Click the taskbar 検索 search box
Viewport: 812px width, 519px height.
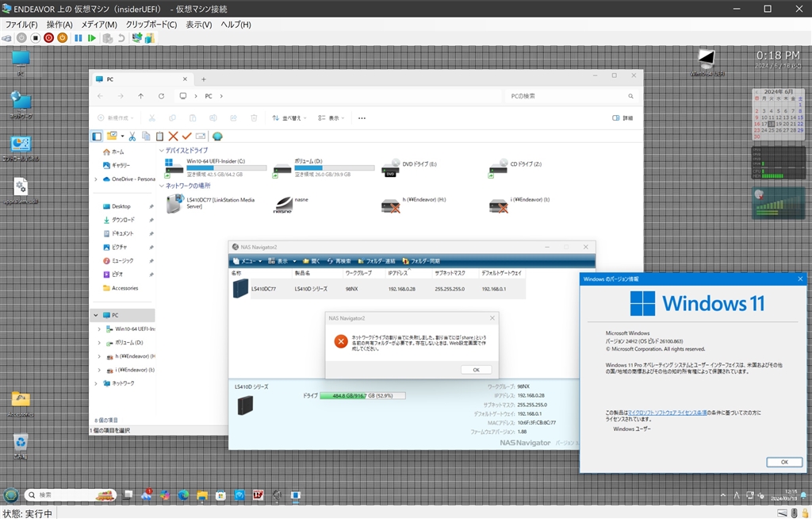(71, 495)
